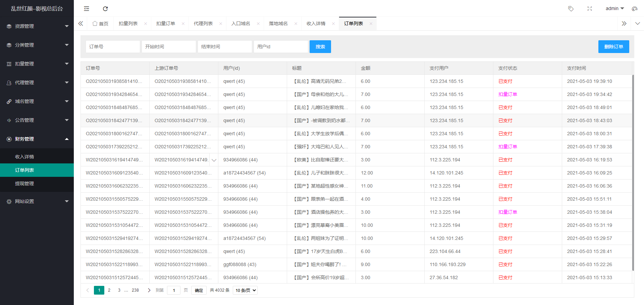The image size is (644, 305).
Task: Click the 订单号 search input field
Action: (113, 47)
